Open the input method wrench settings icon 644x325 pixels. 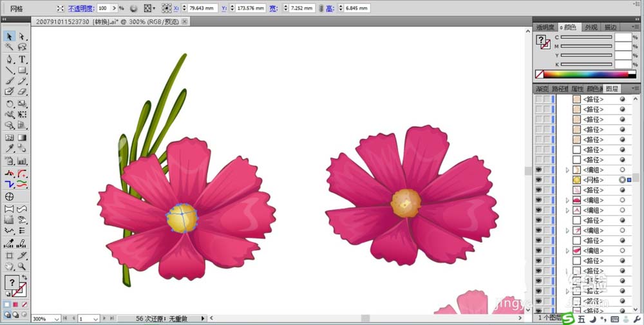point(638,319)
